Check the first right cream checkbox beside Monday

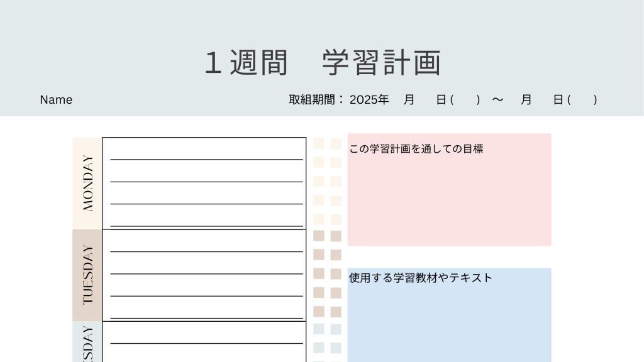click(x=336, y=144)
